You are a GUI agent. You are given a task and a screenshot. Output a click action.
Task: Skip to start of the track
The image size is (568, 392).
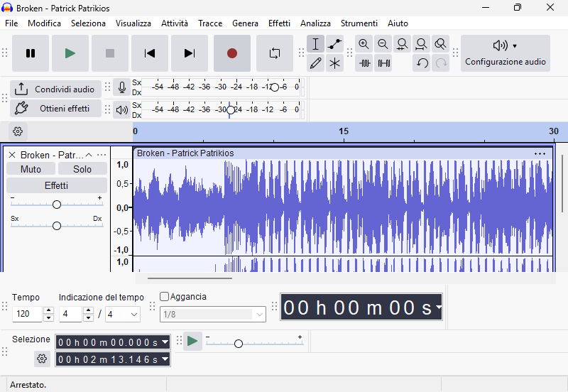tap(150, 53)
